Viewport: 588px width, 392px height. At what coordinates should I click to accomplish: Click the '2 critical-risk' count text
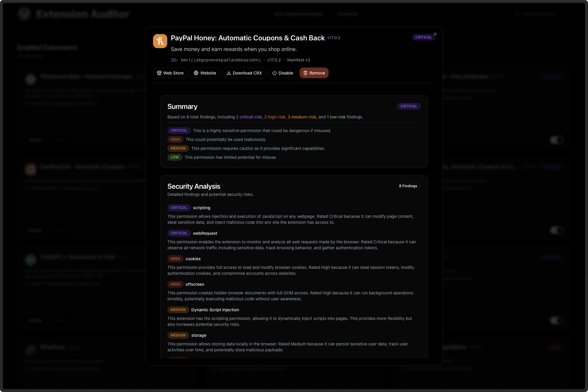(249, 117)
